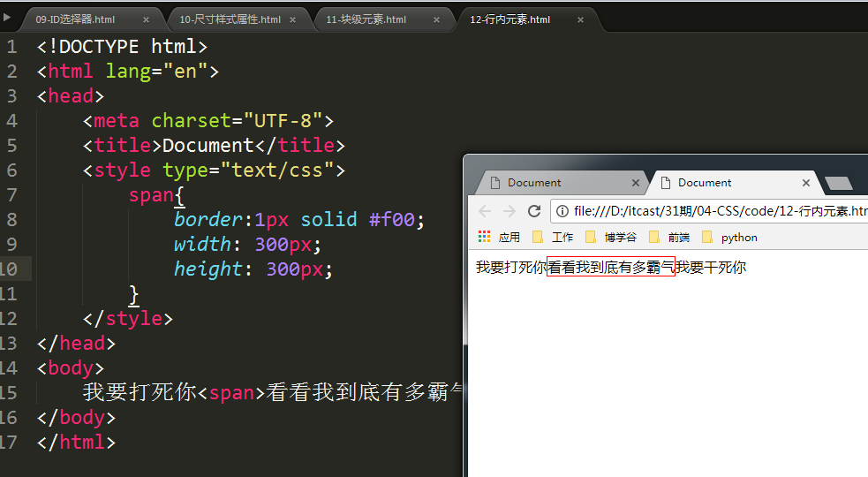Select the 12-行内元素.html editor tab
The width and height of the screenshot is (868, 477).
click(509, 19)
